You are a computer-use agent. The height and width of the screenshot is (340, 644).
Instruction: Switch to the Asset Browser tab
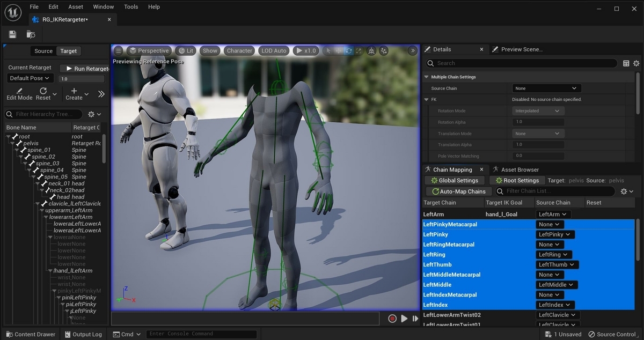click(x=515, y=169)
